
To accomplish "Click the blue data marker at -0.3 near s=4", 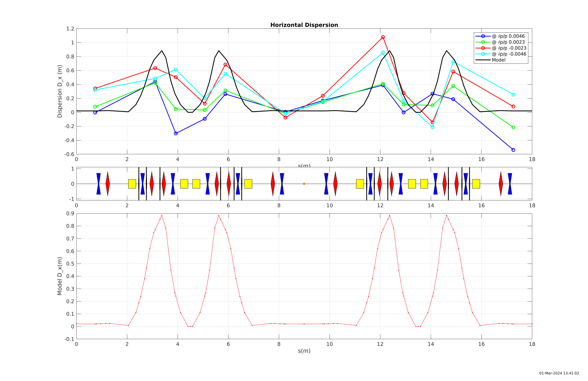I will [176, 133].
